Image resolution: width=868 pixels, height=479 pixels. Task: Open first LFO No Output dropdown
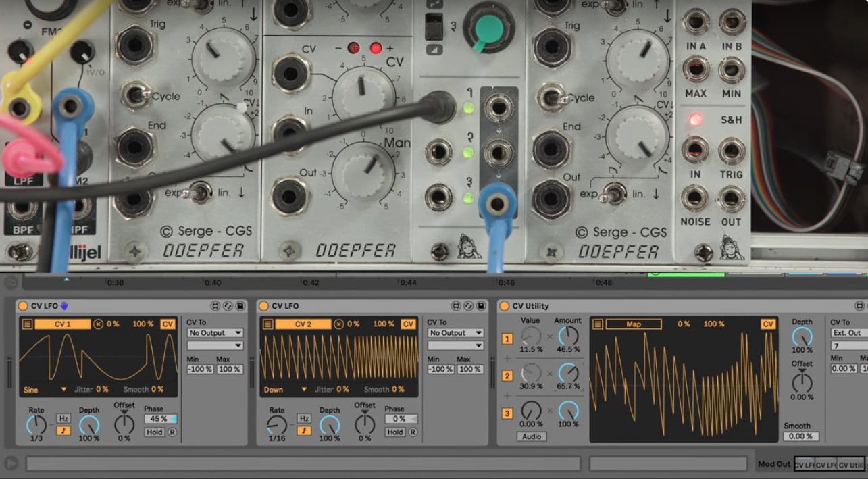[215, 333]
